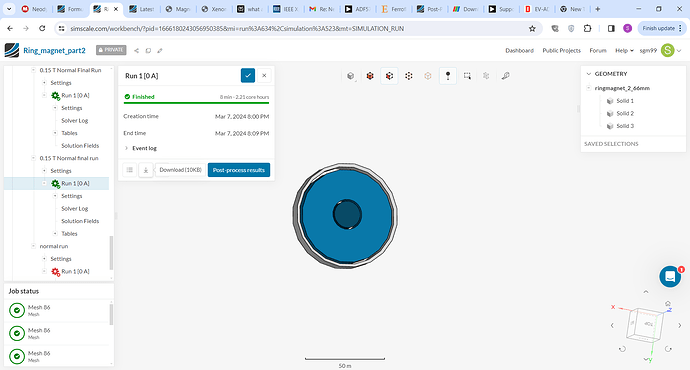Open the render mode cube dropdown
690x370 pixels.
tap(350, 76)
